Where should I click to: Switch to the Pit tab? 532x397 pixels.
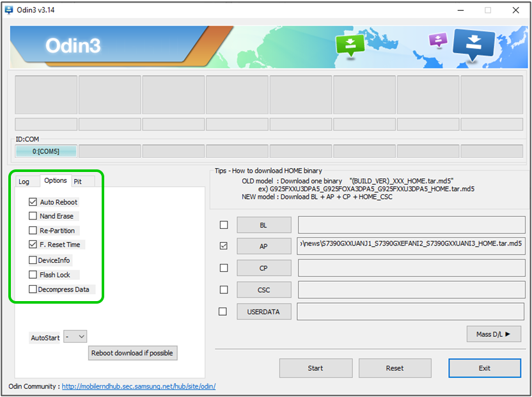tap(77, 182)
